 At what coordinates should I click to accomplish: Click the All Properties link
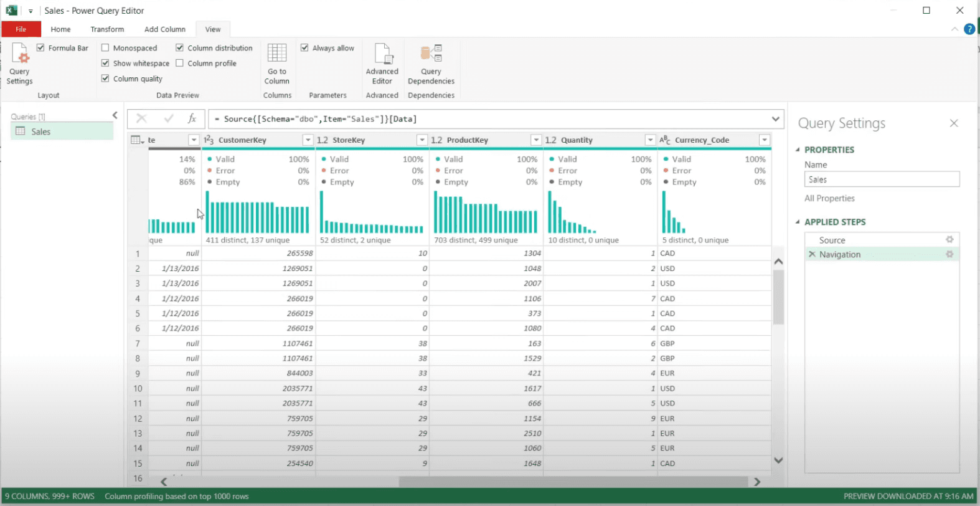tap(829, 198)
